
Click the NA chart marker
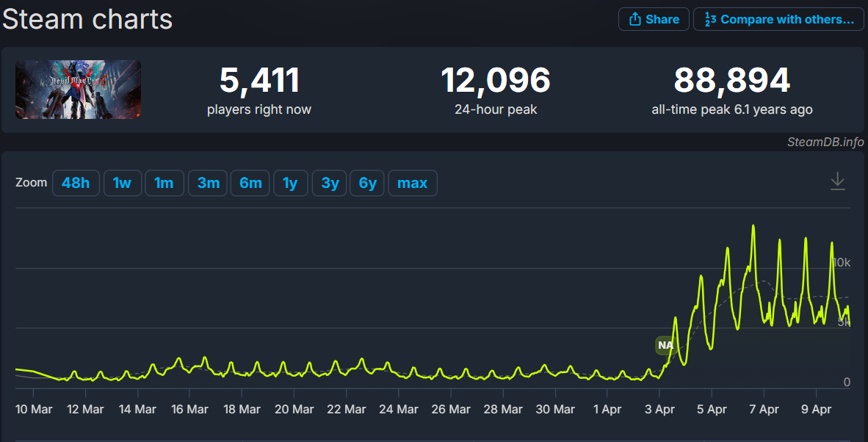click(x=665, y=345)
